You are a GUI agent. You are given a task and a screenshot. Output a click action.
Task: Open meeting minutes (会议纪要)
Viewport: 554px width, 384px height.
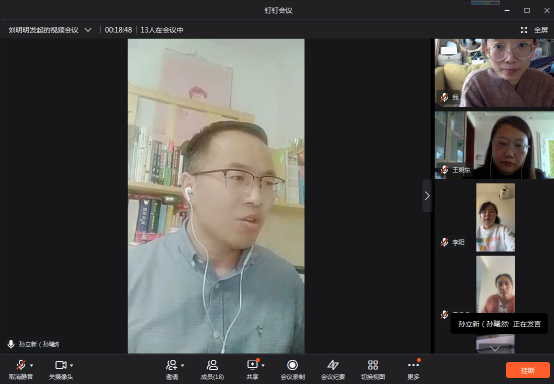coord(333,370)
